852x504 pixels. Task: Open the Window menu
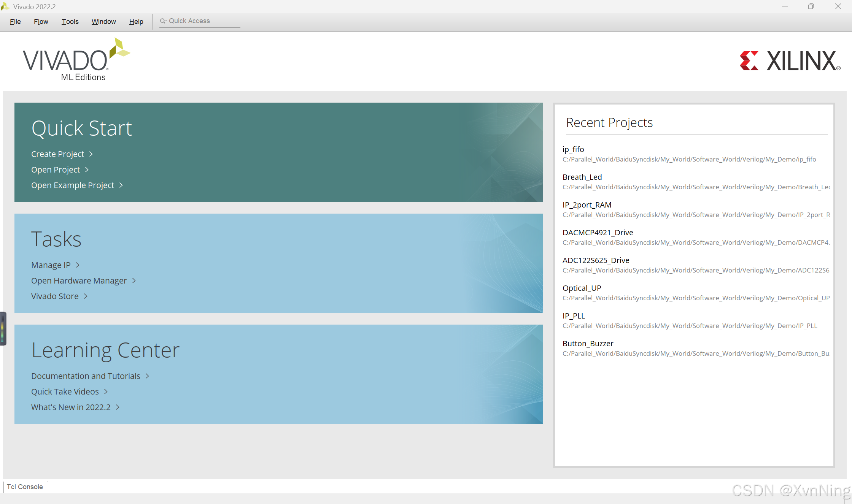coord(103,22)
